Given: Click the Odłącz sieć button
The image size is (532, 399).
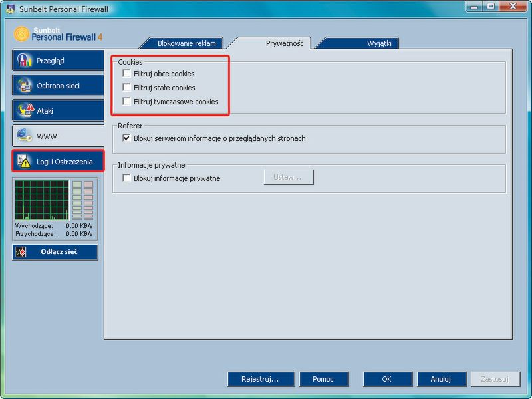Looking at the screenshot, I should pos(55,252).
